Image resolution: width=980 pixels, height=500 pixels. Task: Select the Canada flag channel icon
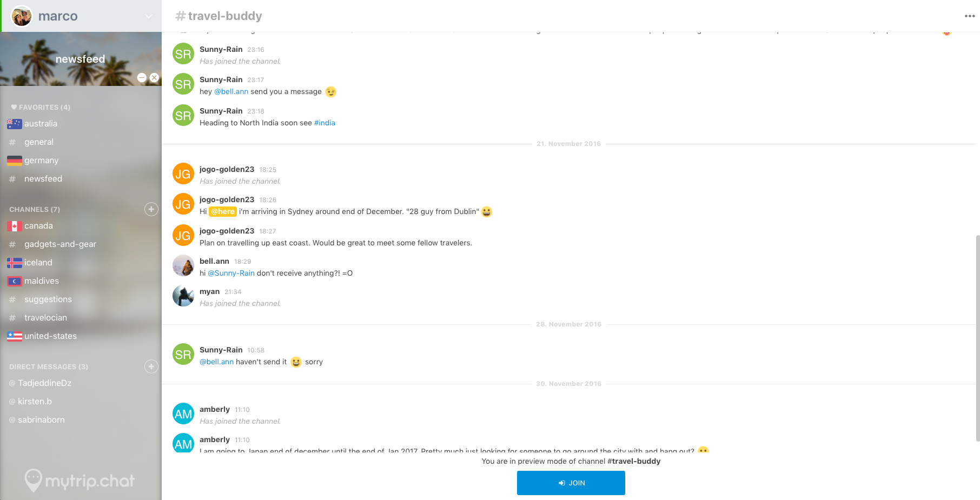point(14,225)
